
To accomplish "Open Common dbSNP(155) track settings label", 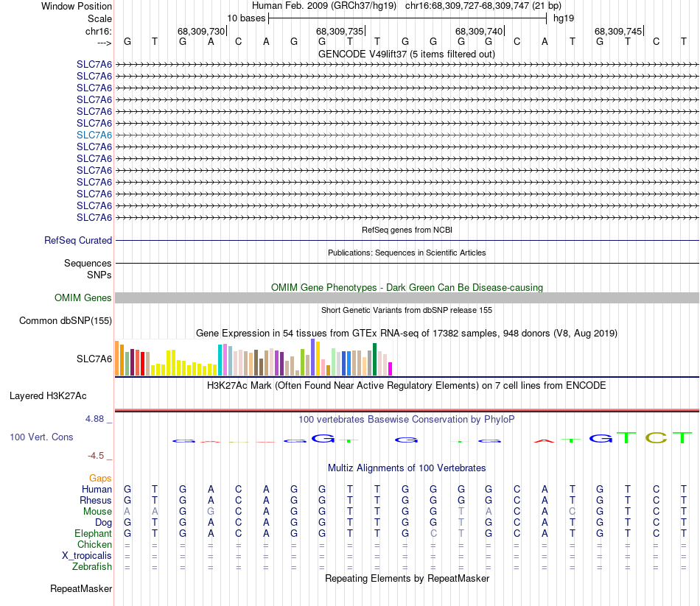I will pos(66,320).
